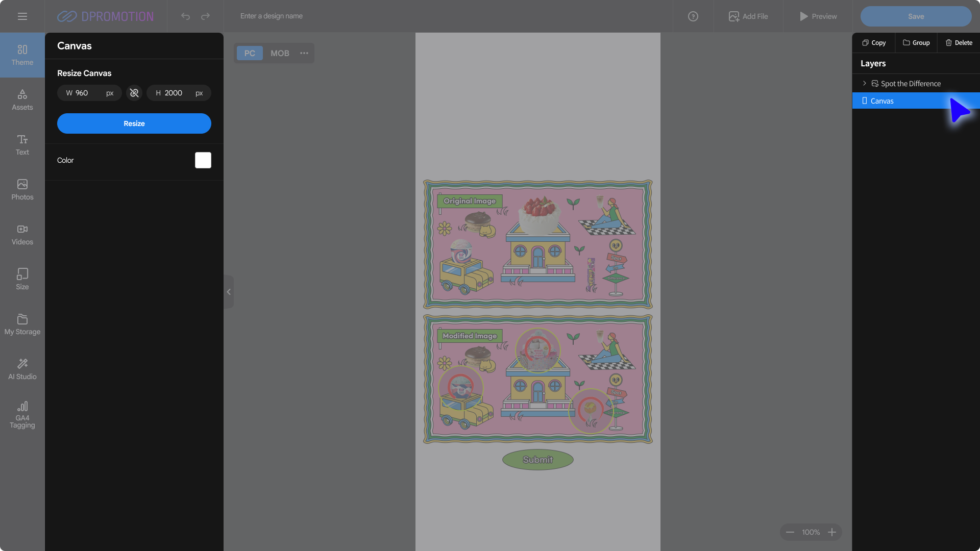Open the Videos panel
The image size is (980, 551).
tap(22, 234)
